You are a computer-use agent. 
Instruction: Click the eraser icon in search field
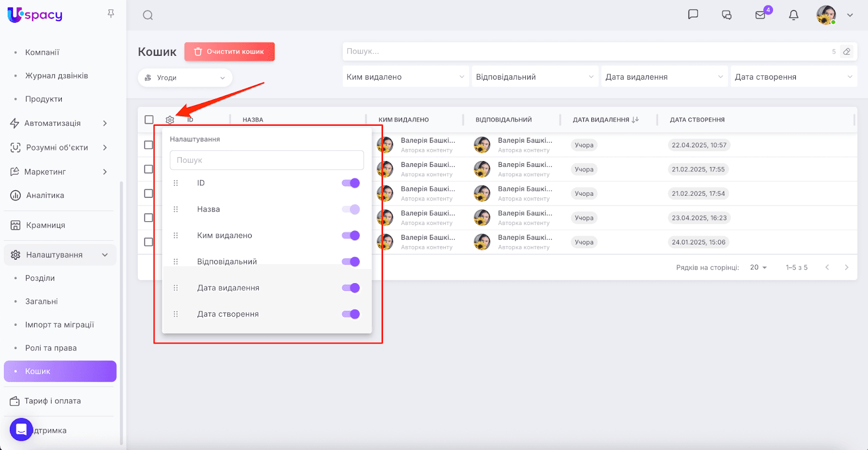(846, 52)
